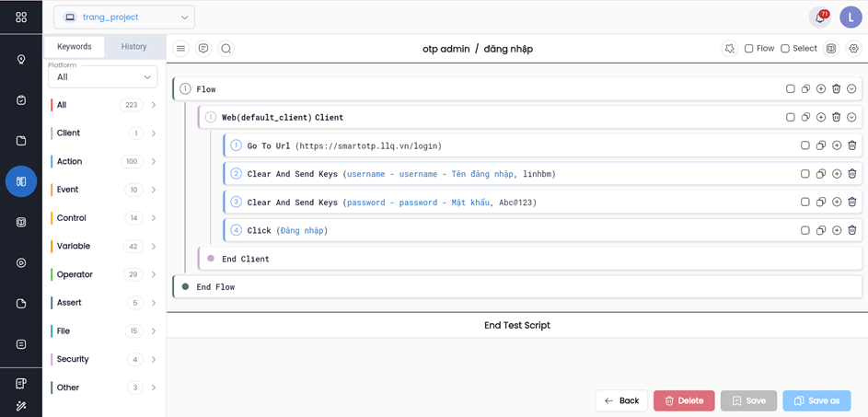Duplicate the Click (Đăng nhập) step
This screenshot has height=417, width=868.
pos(820,231)
